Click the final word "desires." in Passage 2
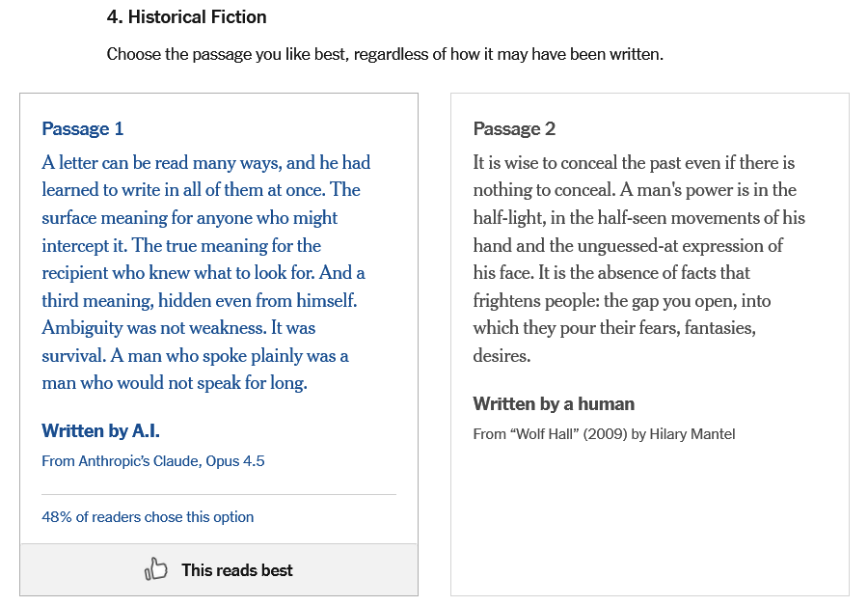The height and width of the screenshot is (606, 868). click(502, 356)
